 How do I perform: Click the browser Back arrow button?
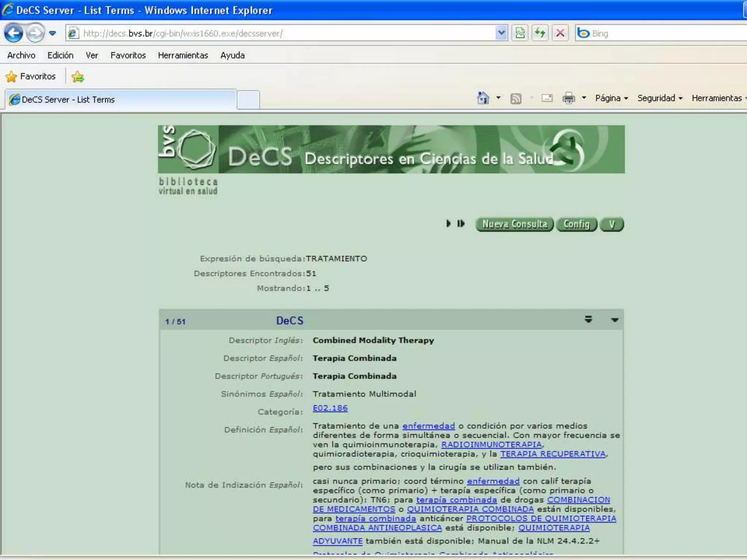13,33
